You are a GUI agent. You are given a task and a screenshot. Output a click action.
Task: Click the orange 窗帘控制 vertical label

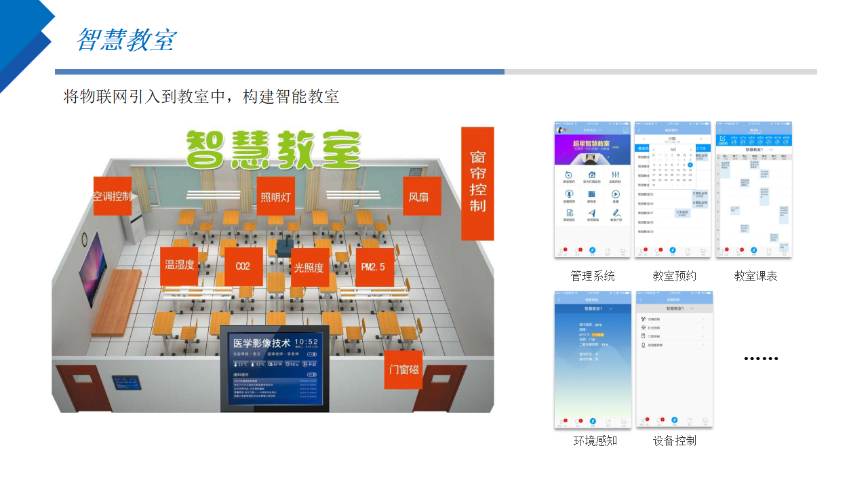pos(477,183)
